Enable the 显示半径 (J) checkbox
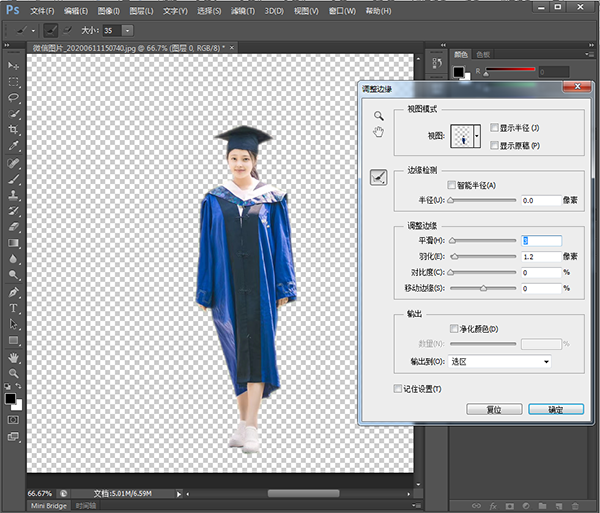 (x=495, y=128)
